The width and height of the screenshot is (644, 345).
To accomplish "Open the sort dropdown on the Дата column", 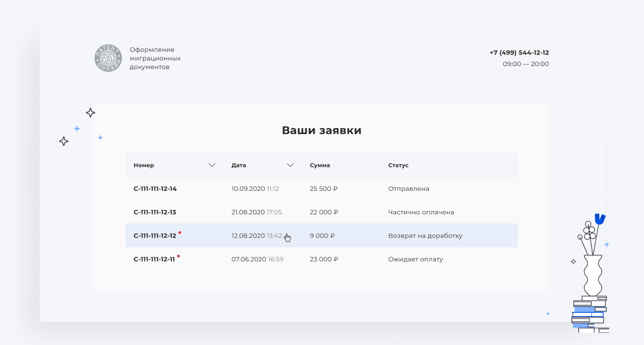I will 290,165.
